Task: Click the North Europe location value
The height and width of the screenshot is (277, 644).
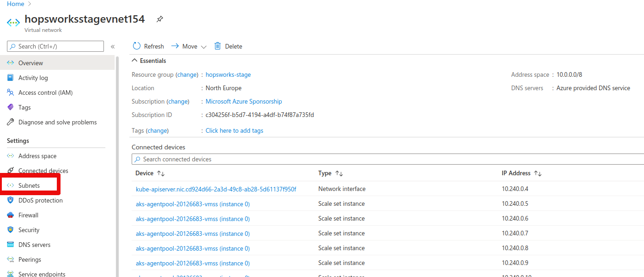Action: click(224, 88)
